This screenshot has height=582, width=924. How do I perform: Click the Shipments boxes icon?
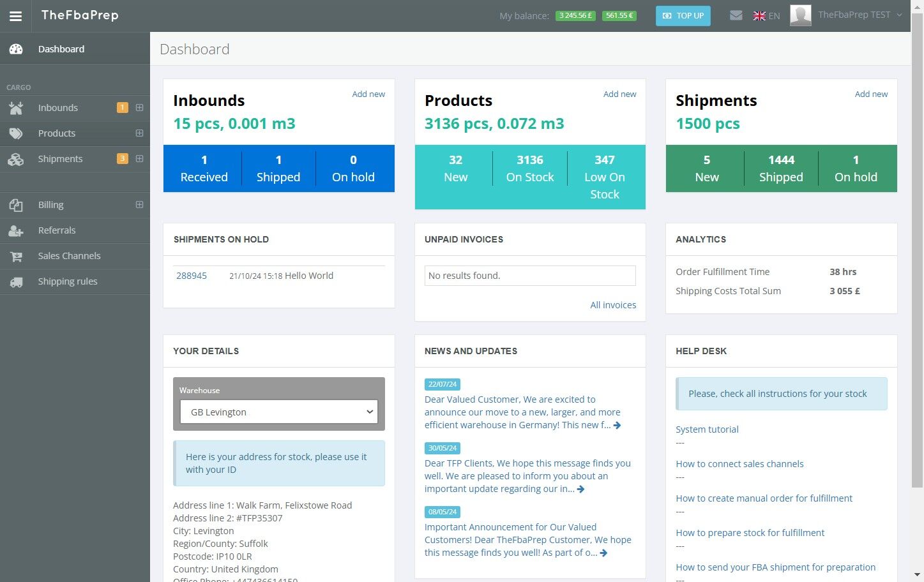[x=16, y=159]
